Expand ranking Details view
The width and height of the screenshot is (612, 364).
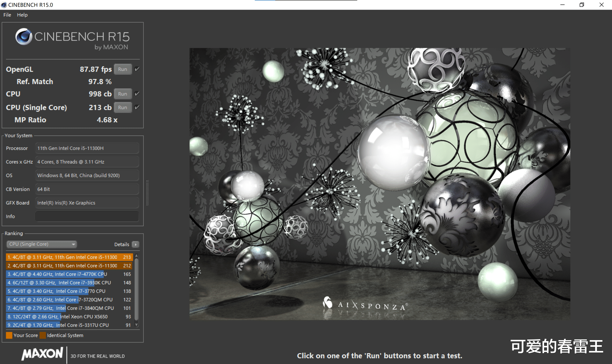[122, 244]
